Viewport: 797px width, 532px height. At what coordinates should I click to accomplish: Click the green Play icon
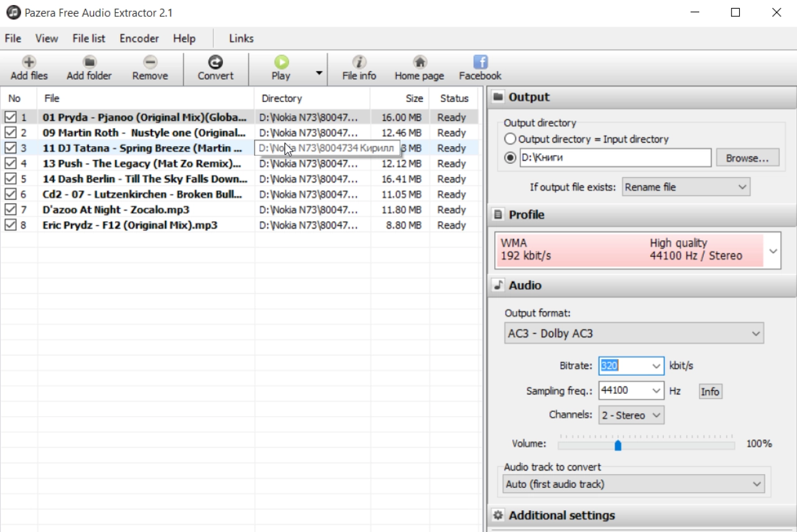pyautogui.click(x=281, y=62)
